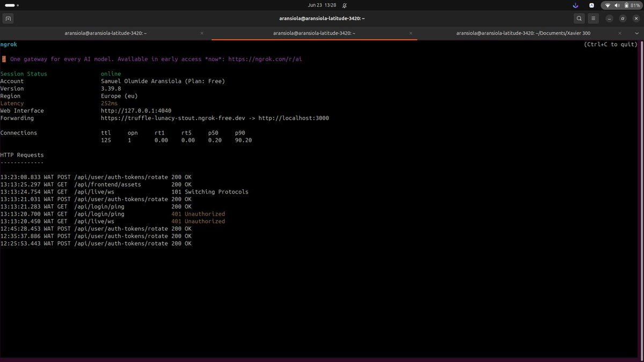
Task: Click the 13:13:20.450 /api/live/ws request
Action: click(113, 221)
